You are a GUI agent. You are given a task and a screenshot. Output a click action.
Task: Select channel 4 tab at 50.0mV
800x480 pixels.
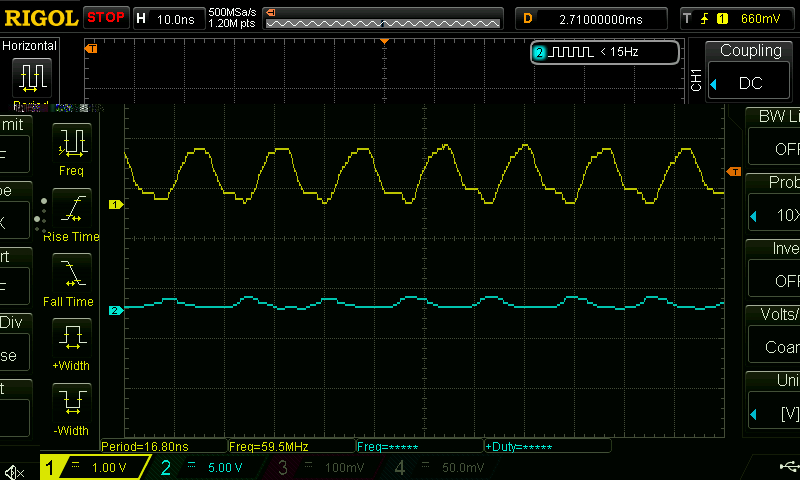pyautogui.click(x=439, y=467)
